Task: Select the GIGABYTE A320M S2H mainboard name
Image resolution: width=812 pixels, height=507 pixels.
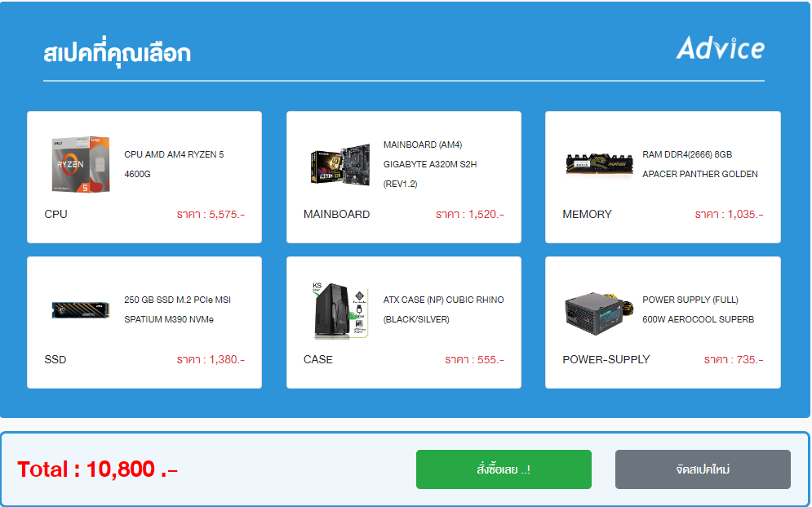Action: click(x=430, y=164)
